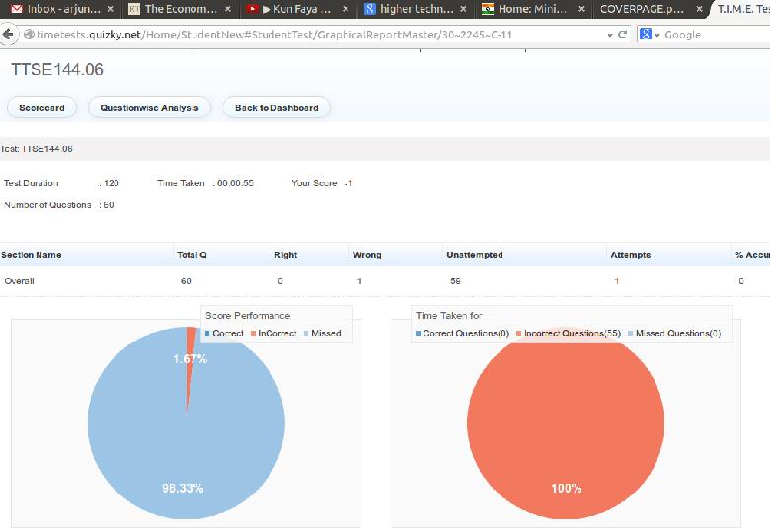This screenshot has width=770, height=532.
Task: Open Questionwise Analysis
Action: pos(149,107)
